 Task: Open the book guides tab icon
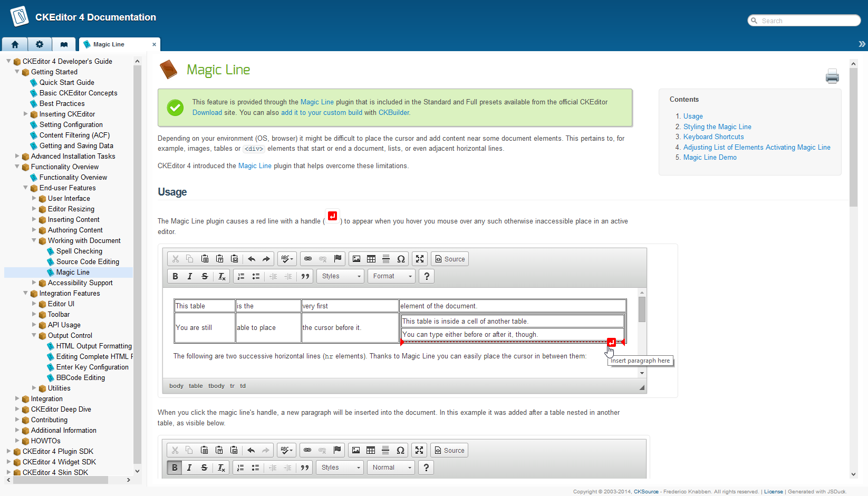pos(64,44)
